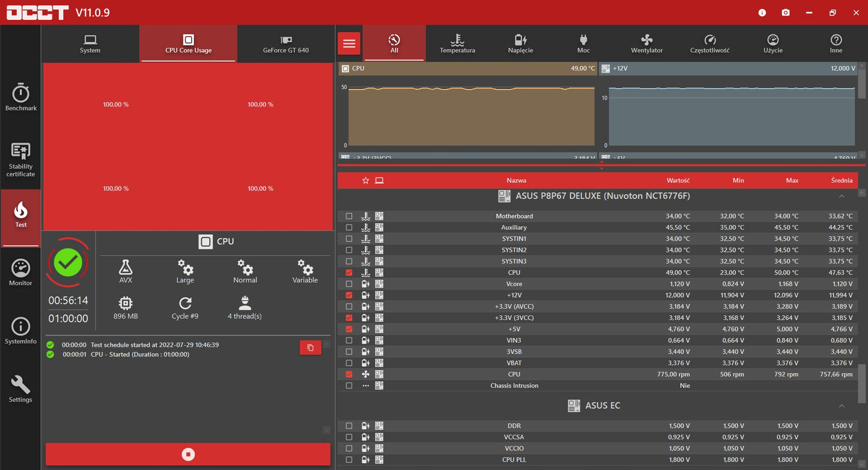The image size is (868, 470).
Task: Open the Stability certificate page
Action: 20,160
